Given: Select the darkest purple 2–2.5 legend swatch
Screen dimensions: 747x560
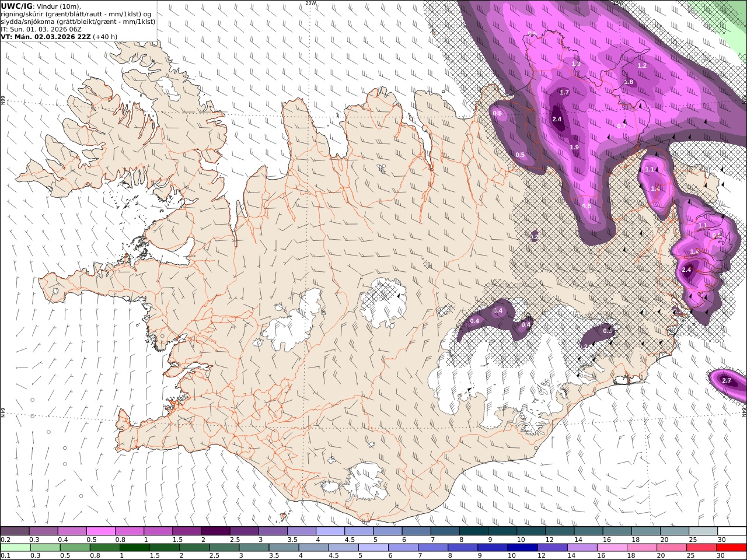Looking at the screenshot, I should click(x=215, y=531).
